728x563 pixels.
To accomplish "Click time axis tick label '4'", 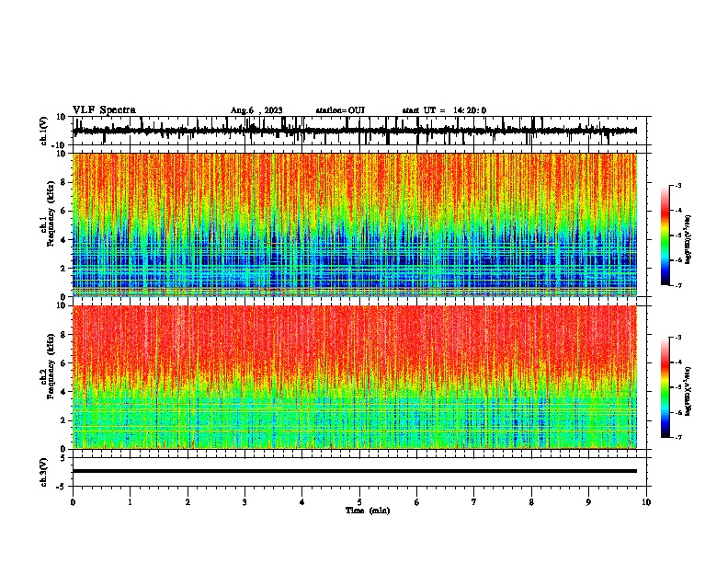I will click(x=302, y=502).
